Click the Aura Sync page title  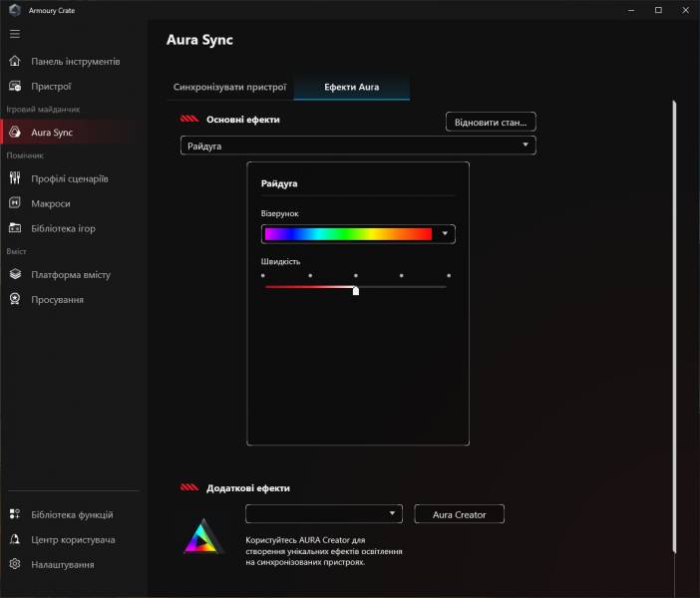click(x=199, y=40)
